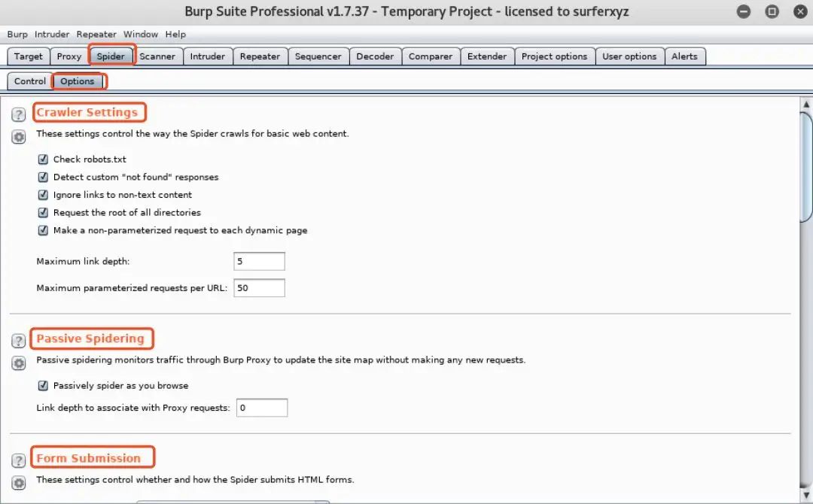
Task: Toggle Request the root of all directories
Action: click(x=43, y=212)
